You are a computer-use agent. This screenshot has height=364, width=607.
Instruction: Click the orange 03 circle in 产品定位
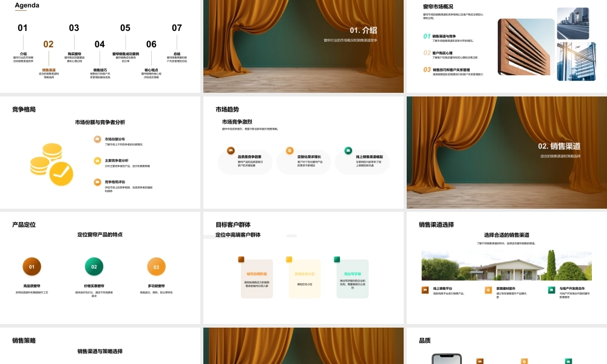[157, 266]
